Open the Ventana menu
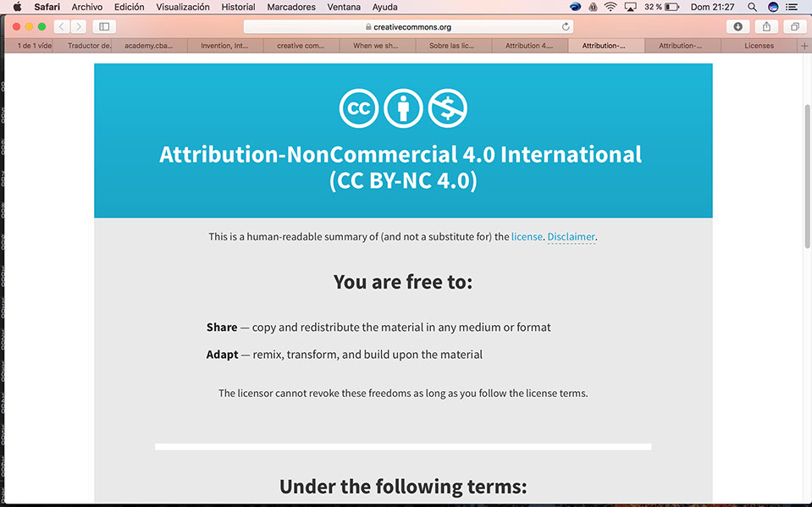 point(344,7)
